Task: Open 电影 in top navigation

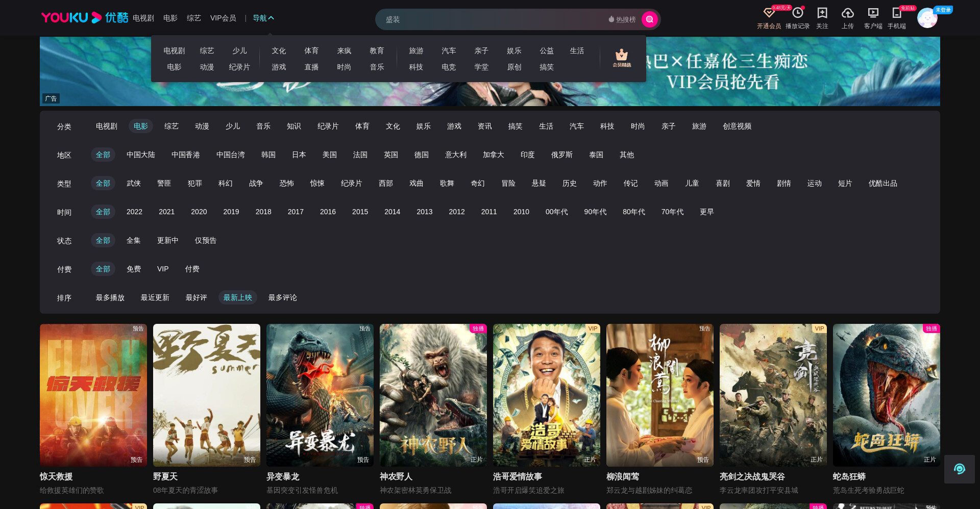Action: [170, 18]
